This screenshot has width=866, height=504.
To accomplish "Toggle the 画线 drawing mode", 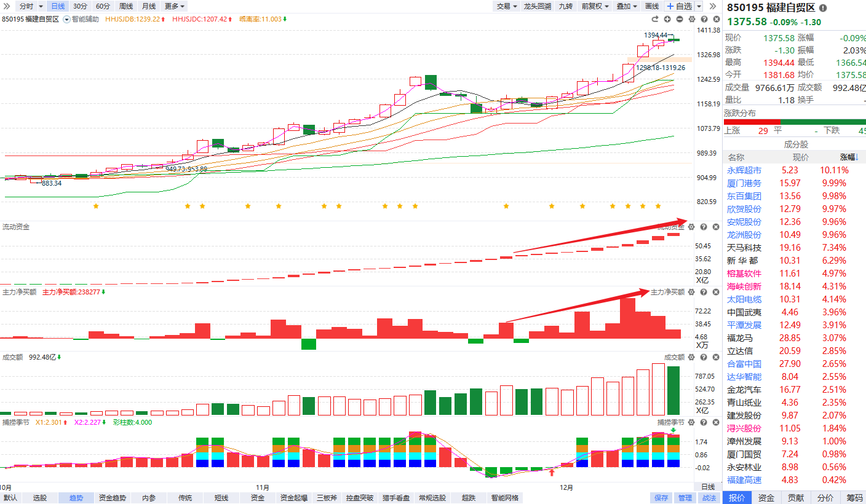I will tap(651, 6).
